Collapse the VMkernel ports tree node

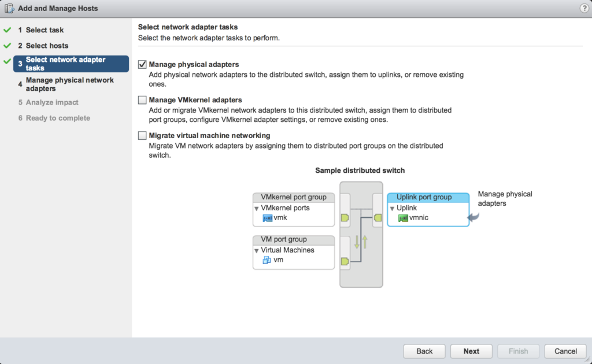tap(256, 209)
